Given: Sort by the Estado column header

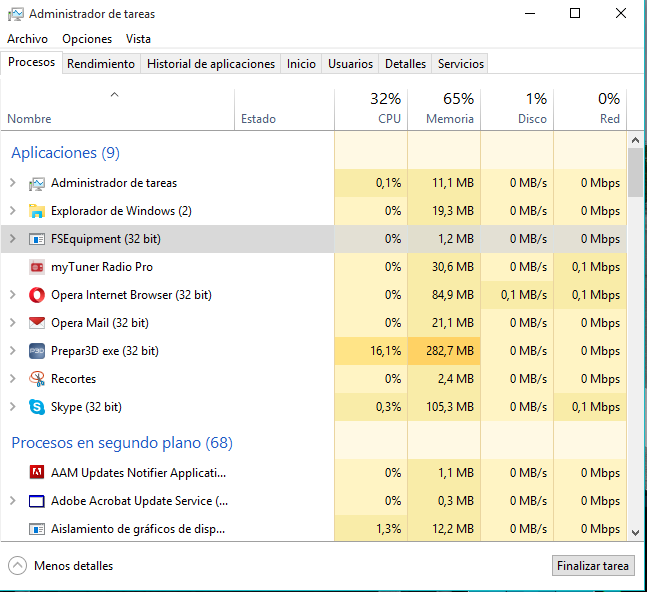Looking at the screenshot, I should click(284, 110).
